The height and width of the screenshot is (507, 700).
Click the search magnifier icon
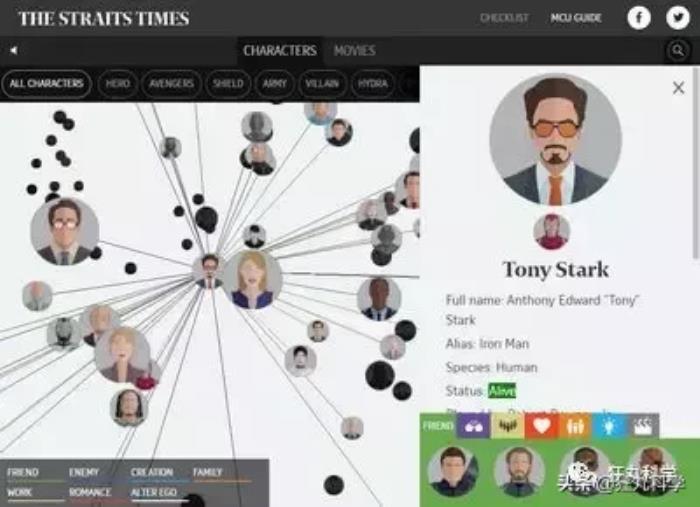(x=678, y=50)
